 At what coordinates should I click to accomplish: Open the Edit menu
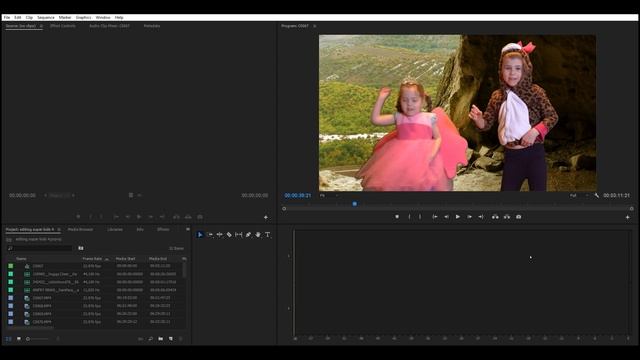[x=18, y=18]
